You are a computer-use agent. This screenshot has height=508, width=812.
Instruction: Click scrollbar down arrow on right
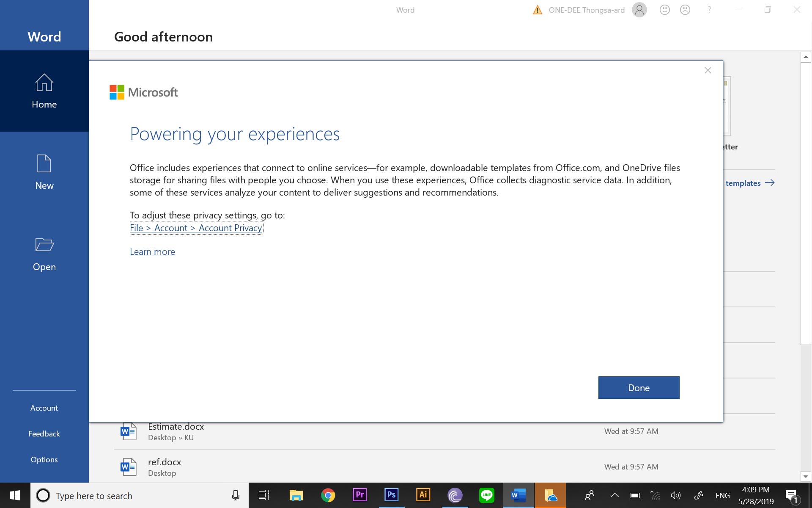click(x=805, y=476)
